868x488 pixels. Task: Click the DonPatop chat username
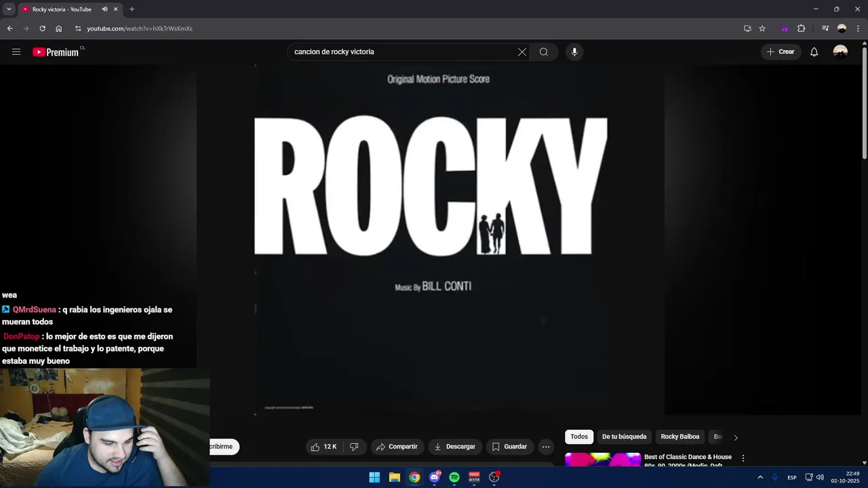point(22,336)
